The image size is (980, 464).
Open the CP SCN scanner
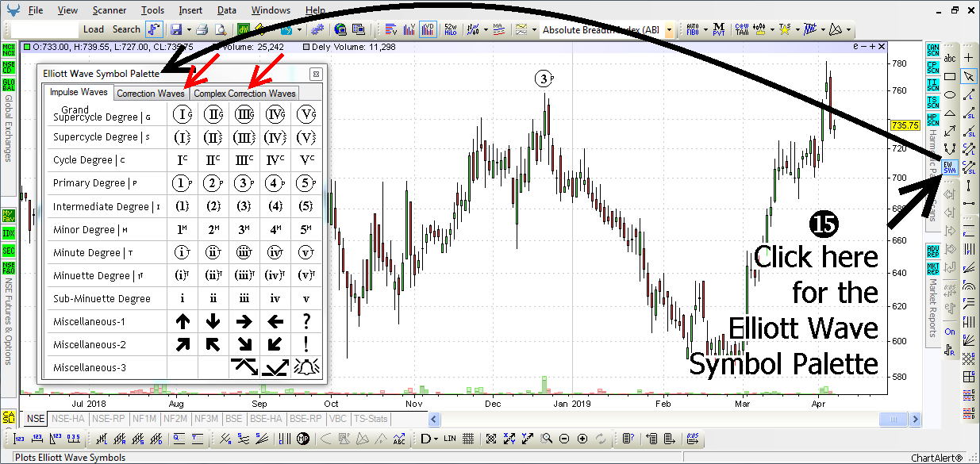tap(932, 67)
